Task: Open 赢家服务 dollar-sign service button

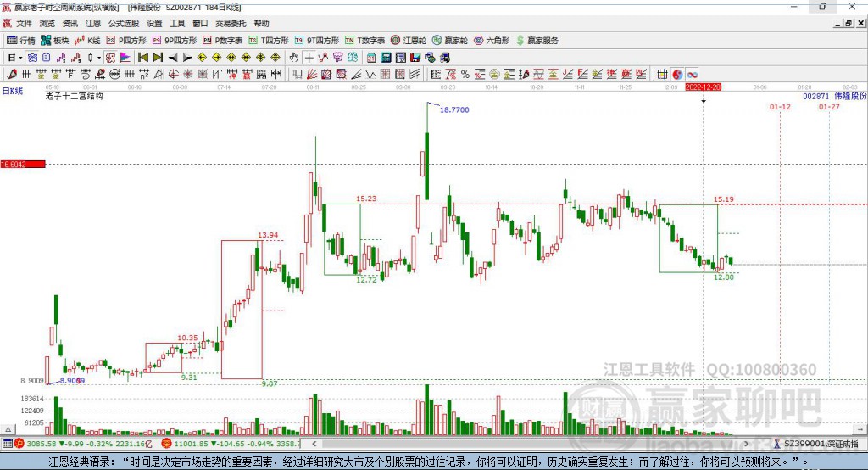Action: [x=537, y=41]
